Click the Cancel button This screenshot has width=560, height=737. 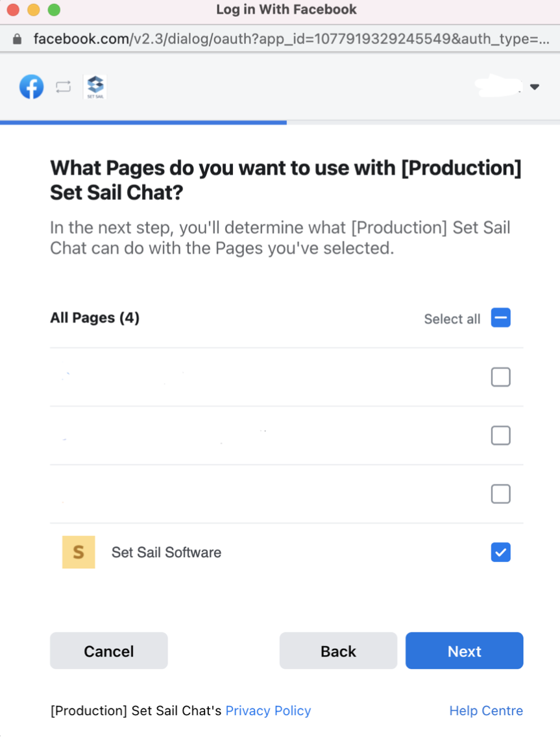point(108,651)
